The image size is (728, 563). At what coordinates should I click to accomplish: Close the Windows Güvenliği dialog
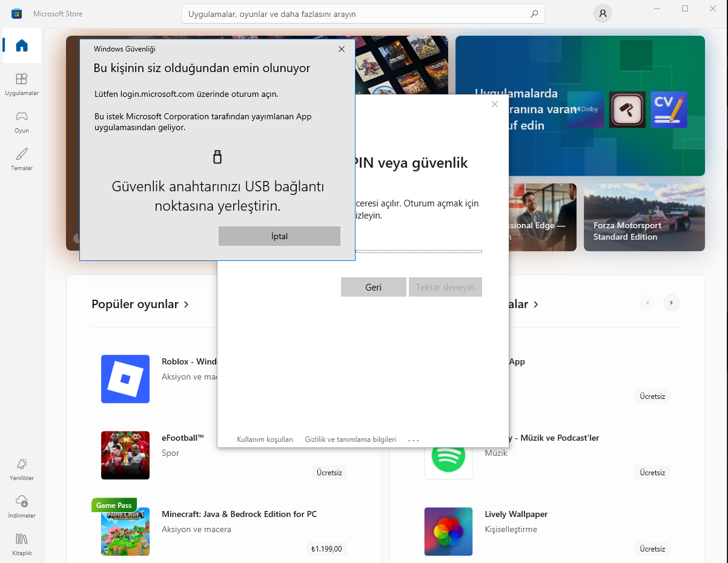342,49
